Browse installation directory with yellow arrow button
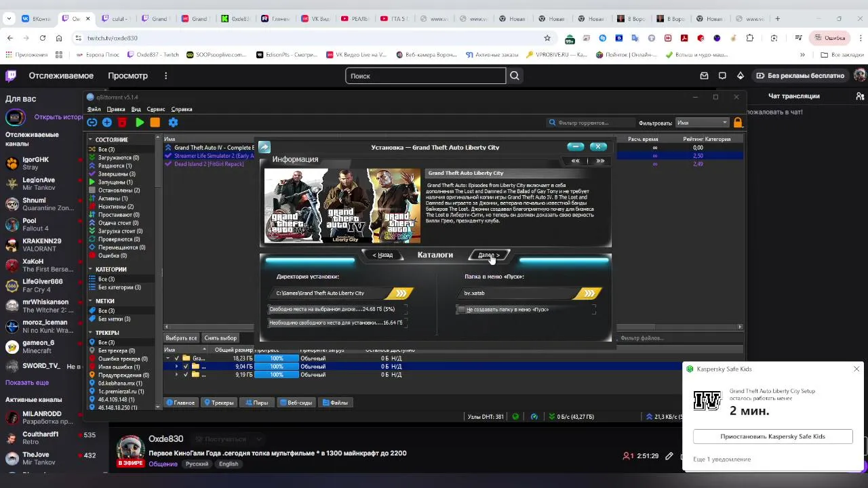Screen dimensions: 868x488 click(401, 293)
